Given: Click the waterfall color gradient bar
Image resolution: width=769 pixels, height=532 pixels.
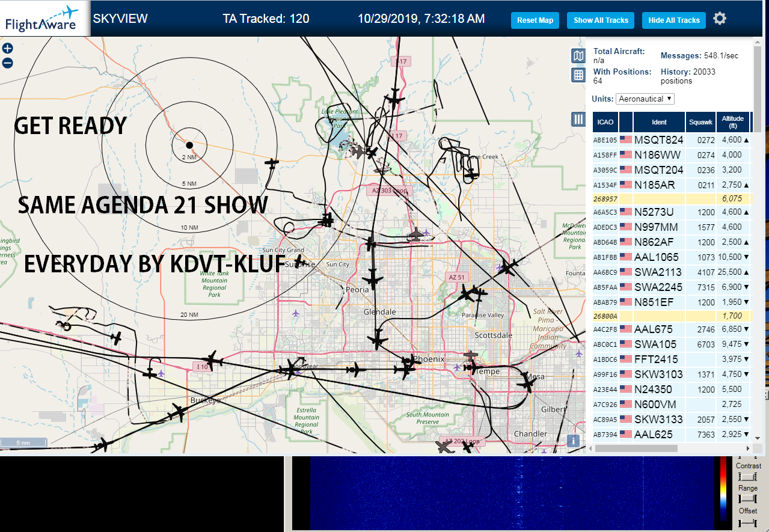Looking at the screenshot, I should (723, 489).
